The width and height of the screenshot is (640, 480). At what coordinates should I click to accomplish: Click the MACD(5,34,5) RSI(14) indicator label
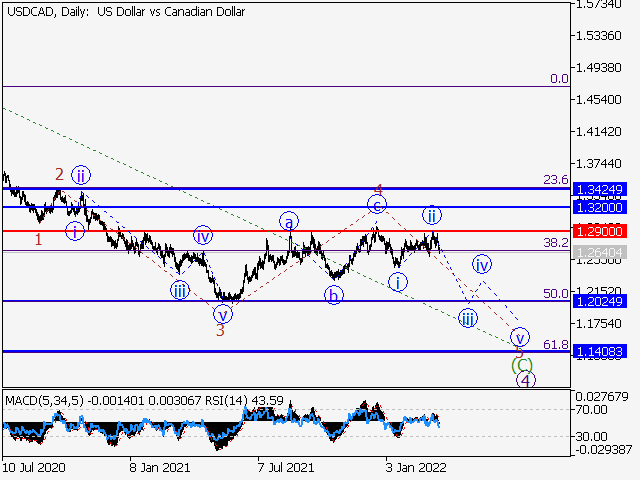(144, 400)
